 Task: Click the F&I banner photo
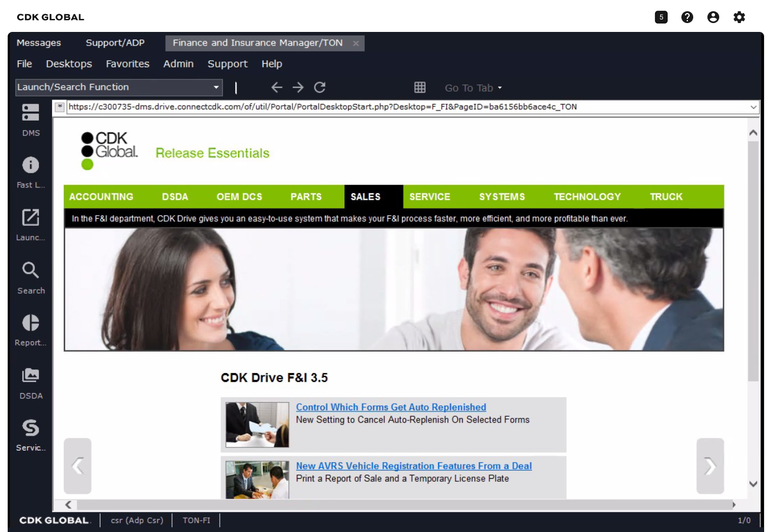pyautogui.click(x=394, y=289)
